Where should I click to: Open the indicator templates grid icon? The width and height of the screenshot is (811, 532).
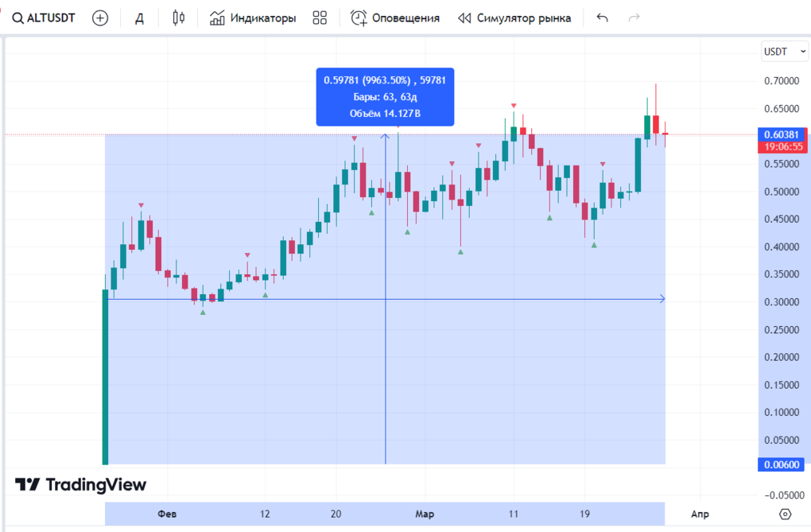[x=320, y=17]
